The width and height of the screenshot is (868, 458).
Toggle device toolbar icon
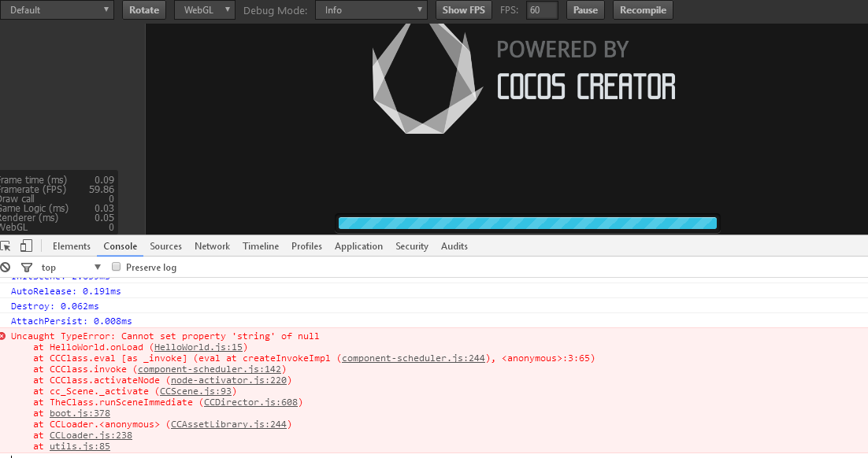click(x=26, y=246)
